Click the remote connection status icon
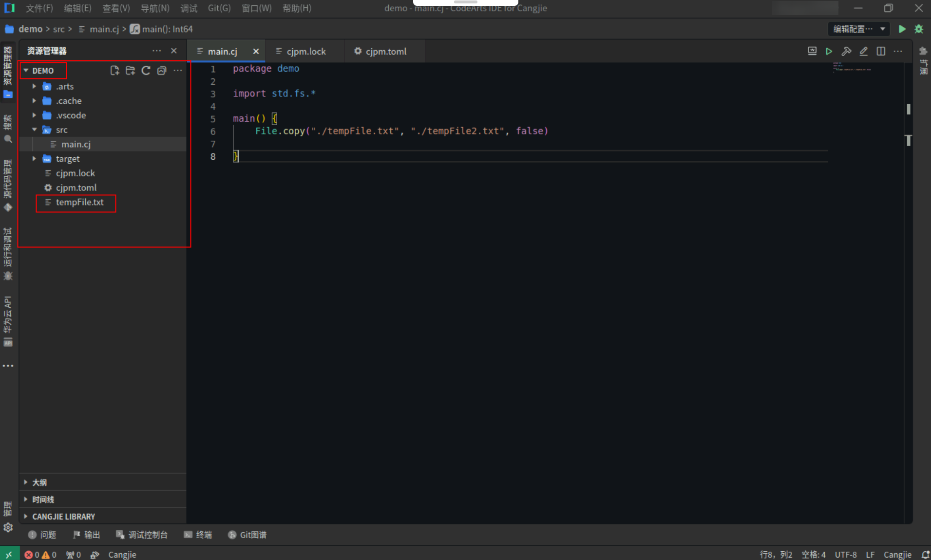Viewport: 931px width, 560px height. point(9,554)
